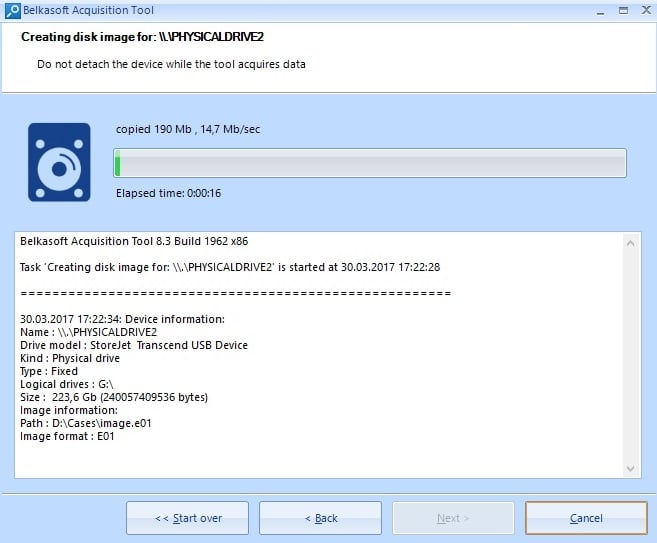
Task: Select the Drive model line in log
Action: tap(134, 345)
